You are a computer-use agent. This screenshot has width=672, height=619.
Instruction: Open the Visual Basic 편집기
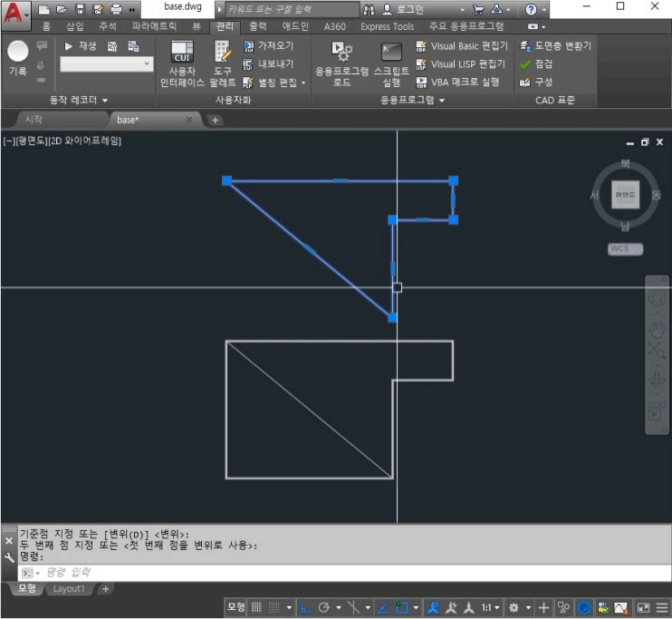tap(462, 46)
